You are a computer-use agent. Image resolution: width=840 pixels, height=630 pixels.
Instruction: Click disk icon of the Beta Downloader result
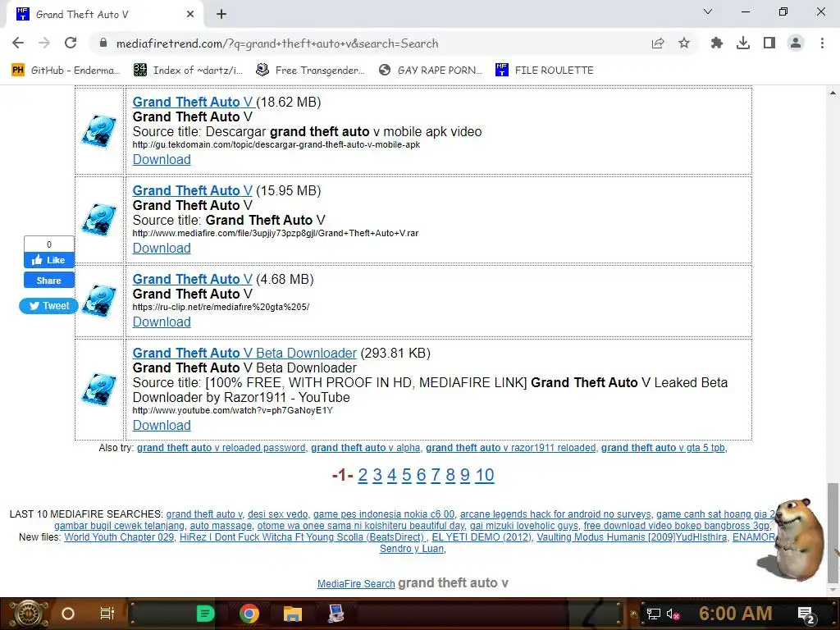(99, 390)
